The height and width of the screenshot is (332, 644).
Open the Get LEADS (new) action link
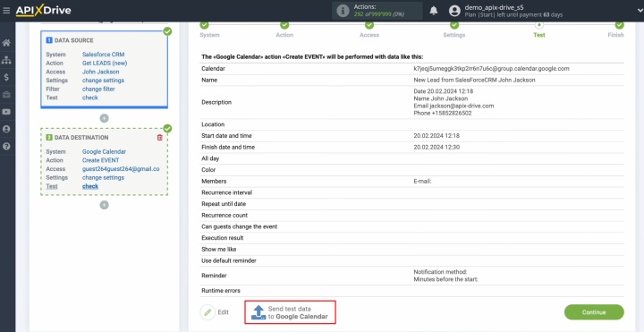tap(105, 63)
